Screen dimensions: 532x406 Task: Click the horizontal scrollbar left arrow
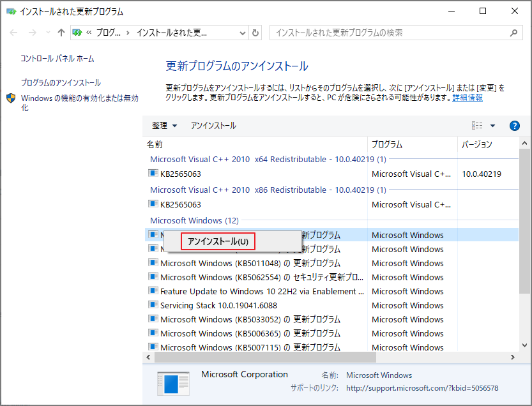[x=148, y=357]
